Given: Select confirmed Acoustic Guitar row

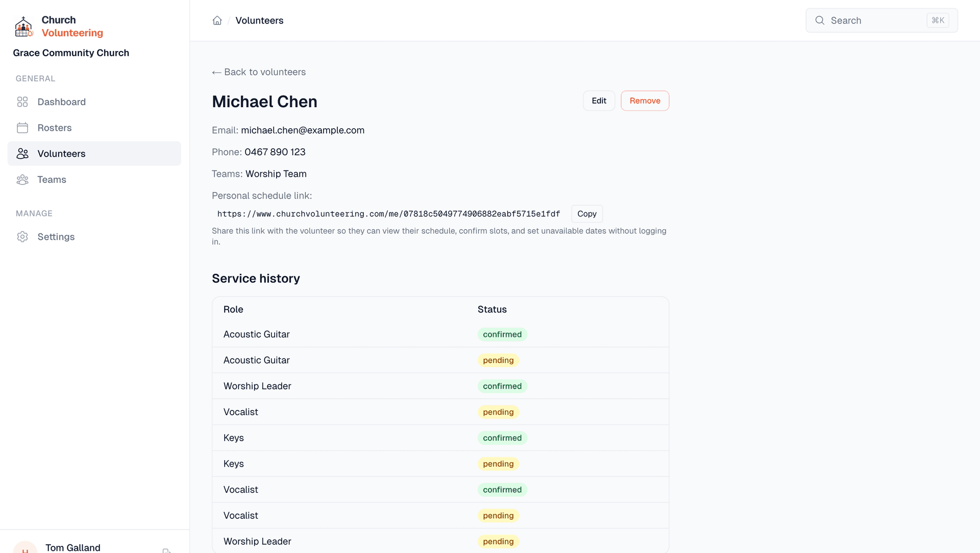Looking at the screenshot, I should pos(440,334).
